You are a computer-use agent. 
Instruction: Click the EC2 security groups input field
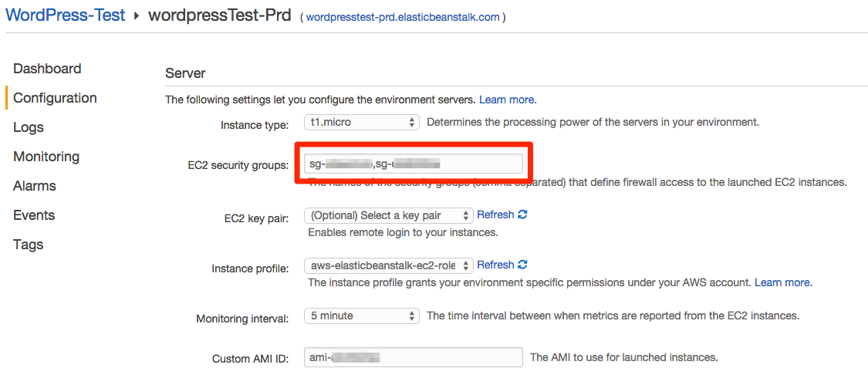coord(414,164)
